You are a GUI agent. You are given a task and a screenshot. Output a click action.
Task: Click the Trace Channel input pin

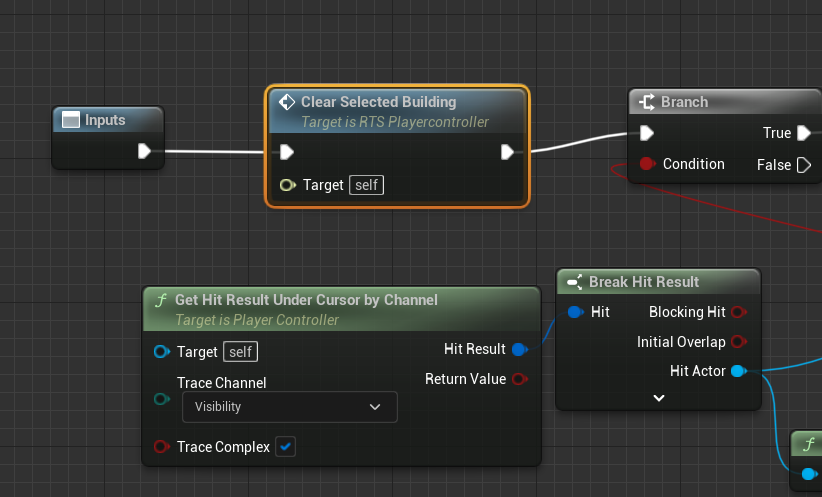point(161,399)
